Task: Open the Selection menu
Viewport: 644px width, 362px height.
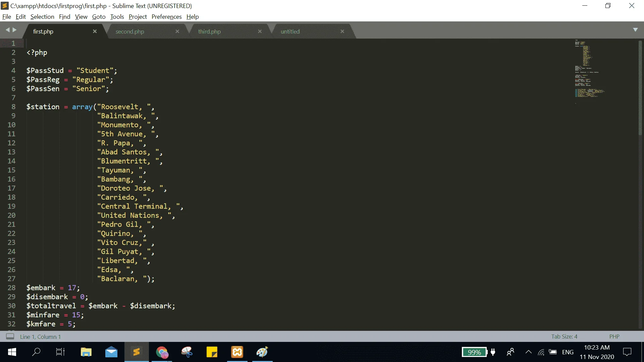Action: (x=42, y=17)
